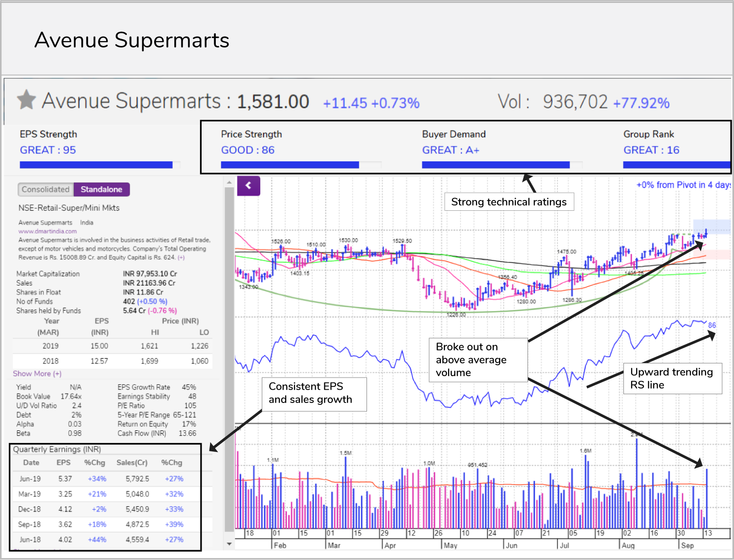Click the P/E Ratio 105 value
This screenshot has height=560, width=734.
tap(190, 405)
